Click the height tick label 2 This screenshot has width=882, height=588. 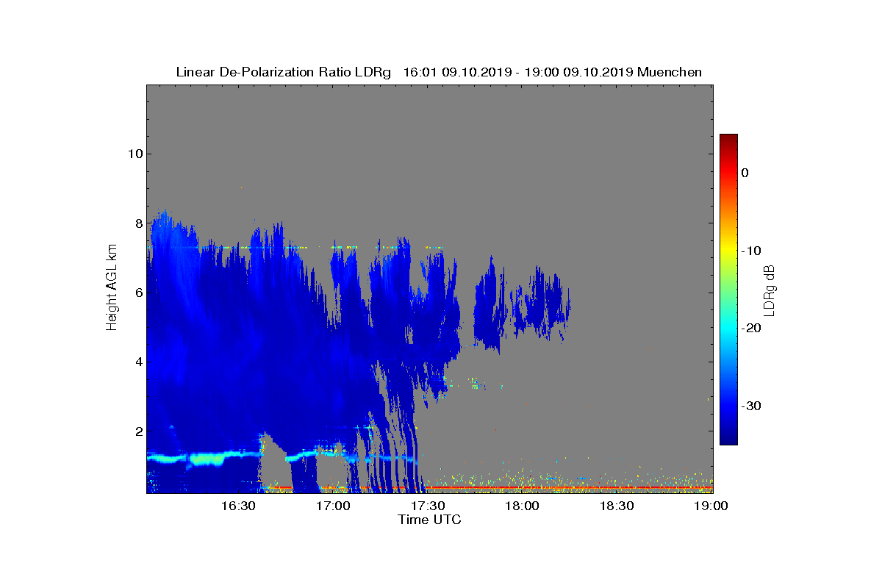[x=137, y=431]
